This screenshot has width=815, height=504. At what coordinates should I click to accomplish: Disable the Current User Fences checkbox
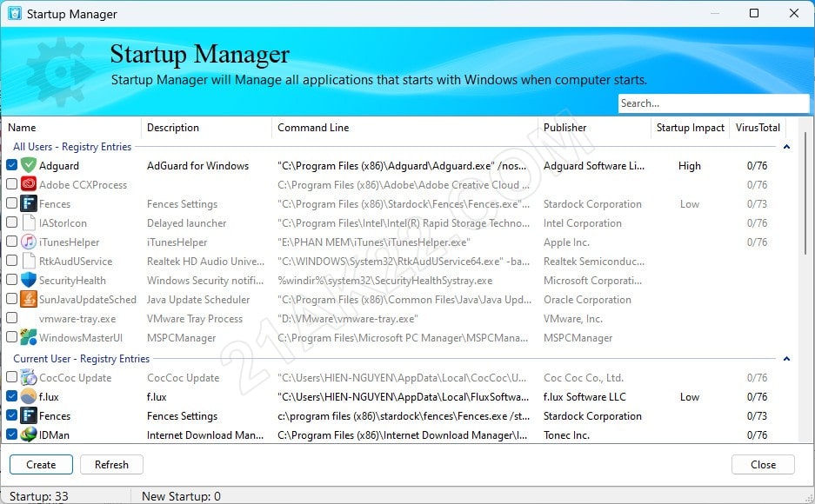point(11,415)
